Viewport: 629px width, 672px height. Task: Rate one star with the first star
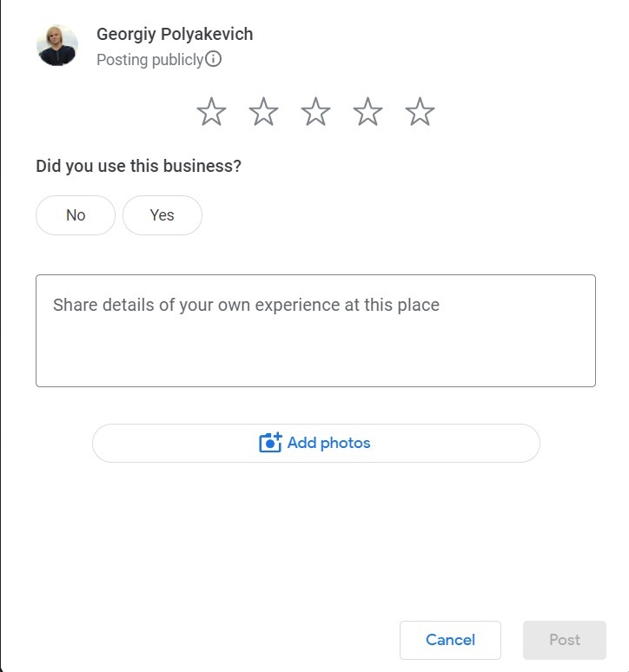[x=211, y=112]
